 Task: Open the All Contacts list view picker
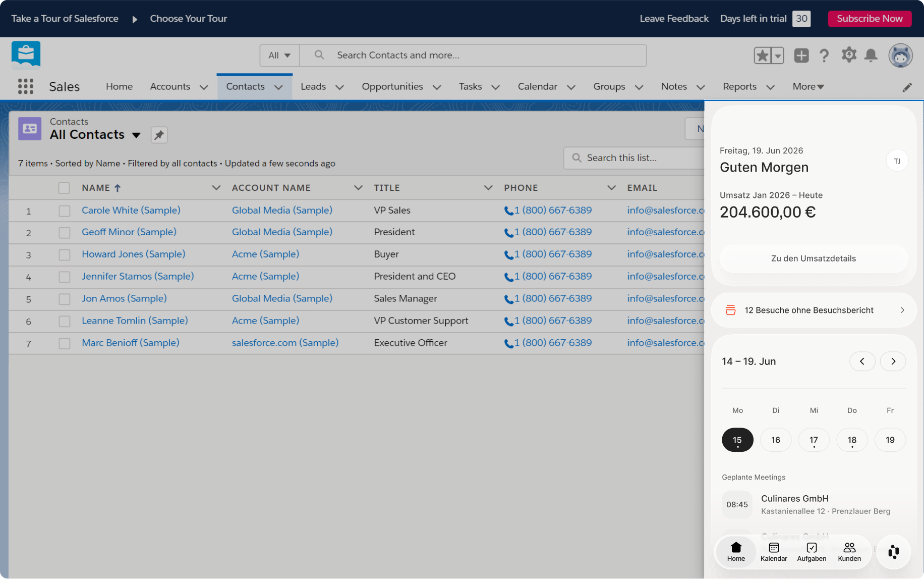click(136, 135)
